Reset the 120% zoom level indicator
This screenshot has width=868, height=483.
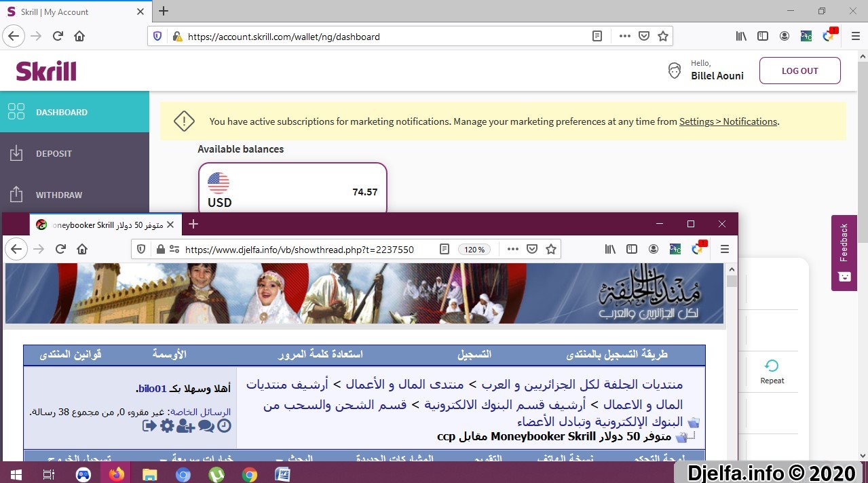pyautogui.click(x=474, y=250)
